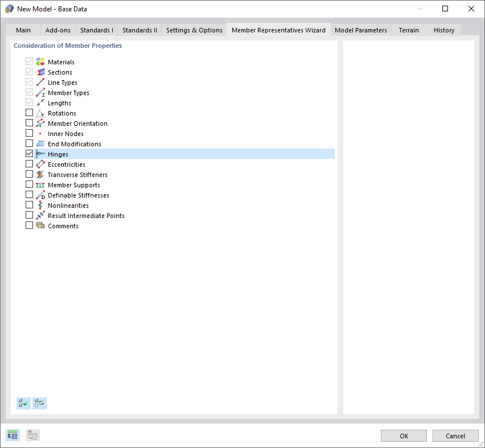Select the Member Representatives Wizard tab
The image size is (485, 448).
(278, 30)
